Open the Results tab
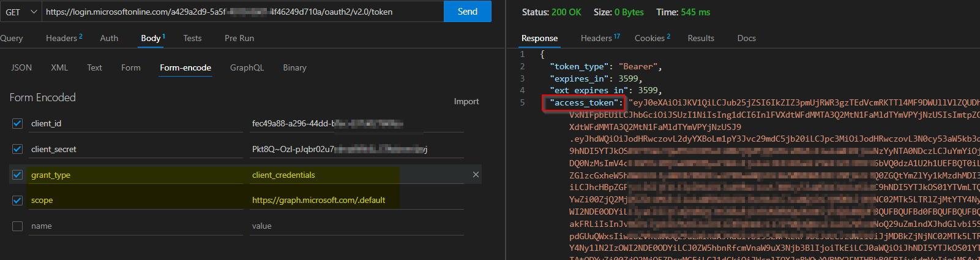 (701, 38)
